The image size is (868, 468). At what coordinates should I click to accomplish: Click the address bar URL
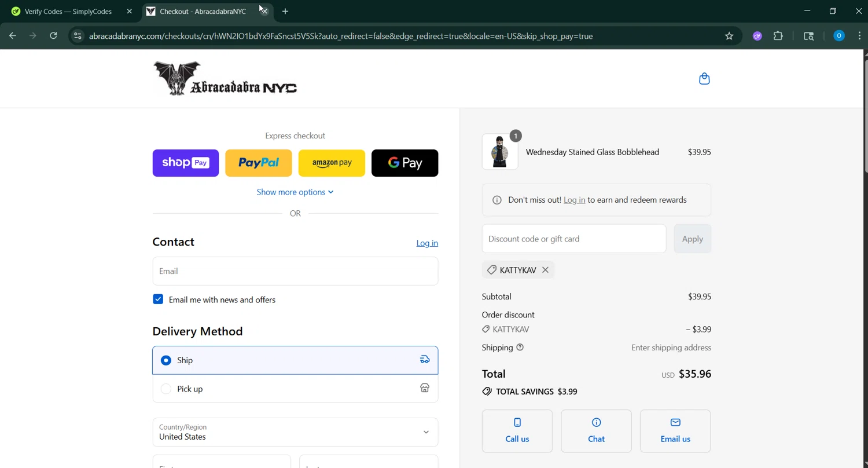(341, 36)
